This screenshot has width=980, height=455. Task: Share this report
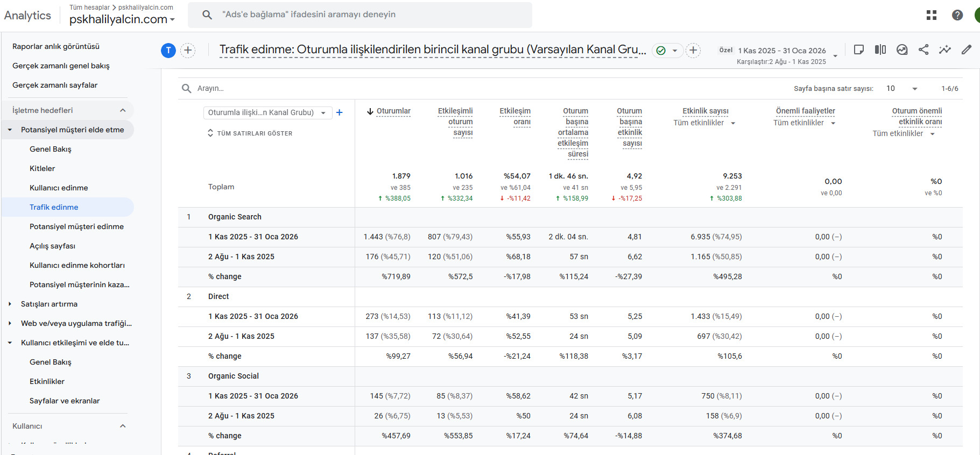pos(923,49)
